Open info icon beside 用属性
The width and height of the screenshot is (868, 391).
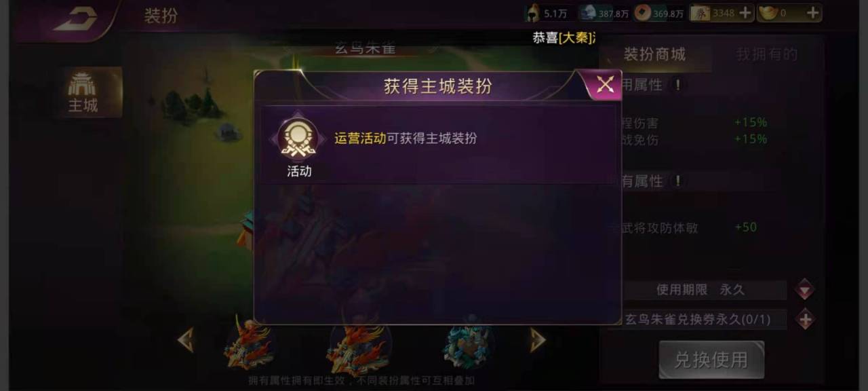point(677,85)
